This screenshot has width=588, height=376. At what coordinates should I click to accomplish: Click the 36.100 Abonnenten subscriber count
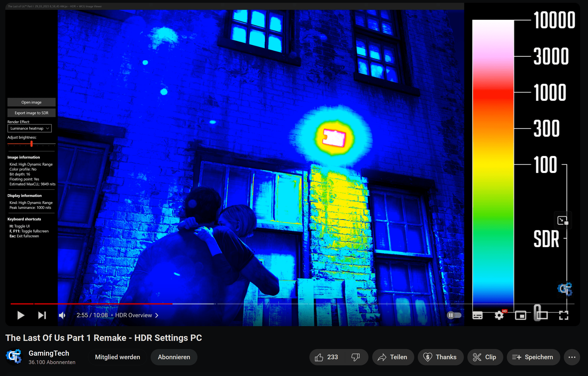point(52,362)
